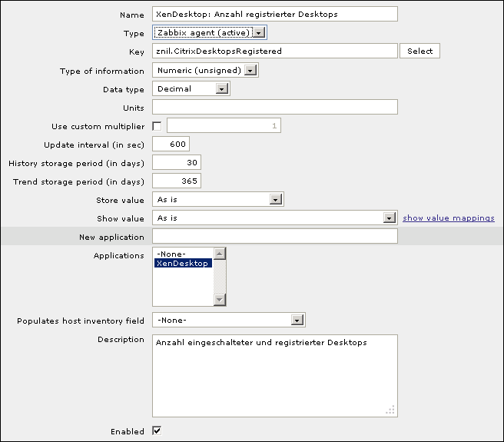The image size is (504, 442).
Task: Click into the Name text field
Action: [x=274, y=15]
